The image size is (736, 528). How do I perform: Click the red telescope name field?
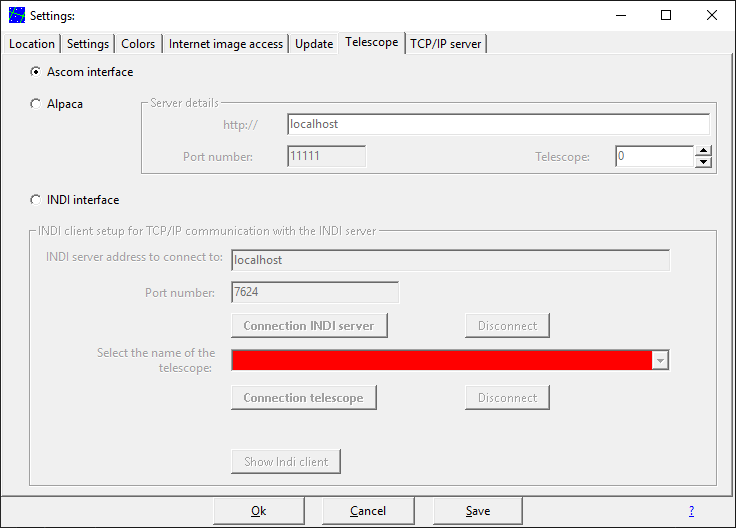(441, 361)
